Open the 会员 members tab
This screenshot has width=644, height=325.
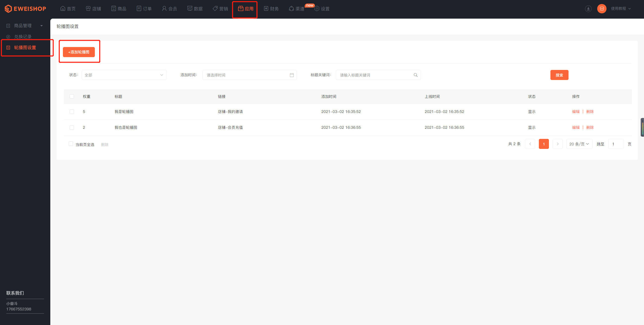point(170,9)
